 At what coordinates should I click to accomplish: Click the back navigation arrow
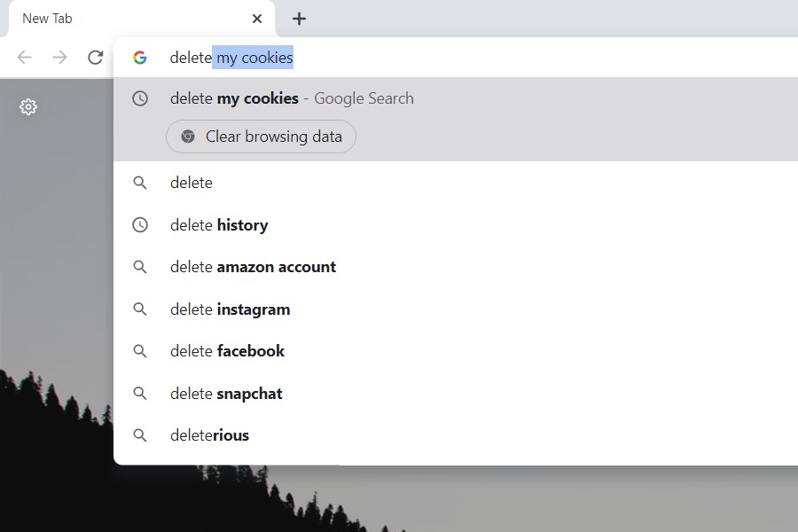pyautogui.click(x=25, y=58)
